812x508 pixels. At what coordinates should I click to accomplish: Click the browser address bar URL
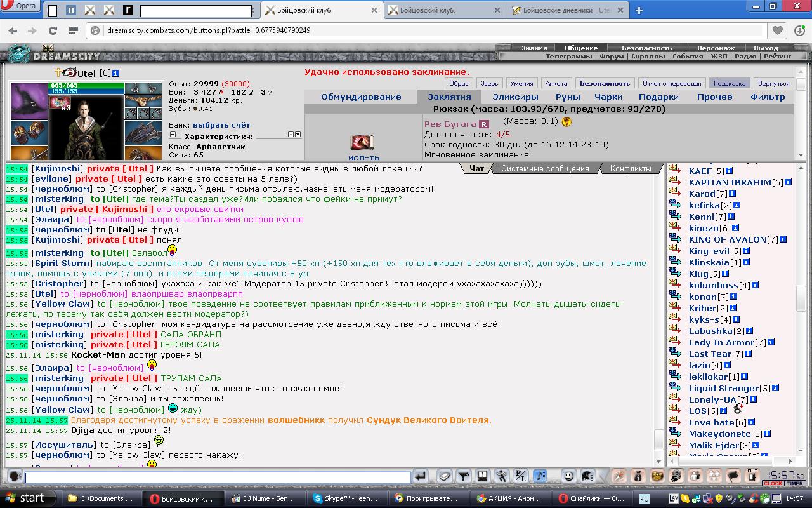pos(209,30)
